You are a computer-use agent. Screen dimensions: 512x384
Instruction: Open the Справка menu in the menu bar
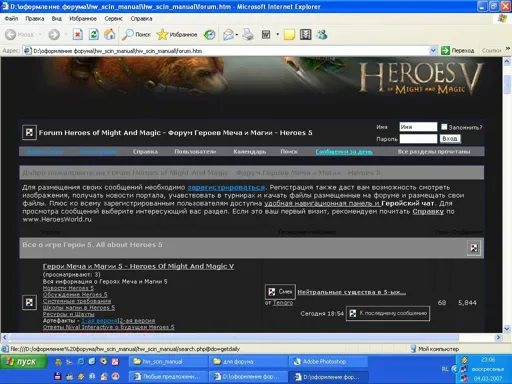pos(141,19)
